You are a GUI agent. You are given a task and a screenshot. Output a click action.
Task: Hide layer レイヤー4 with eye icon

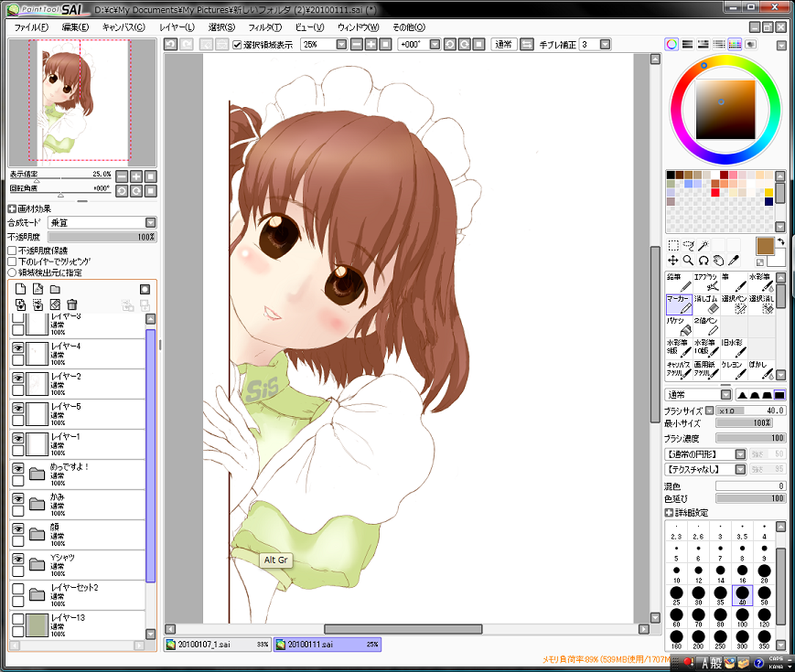[x=17, y=347]
